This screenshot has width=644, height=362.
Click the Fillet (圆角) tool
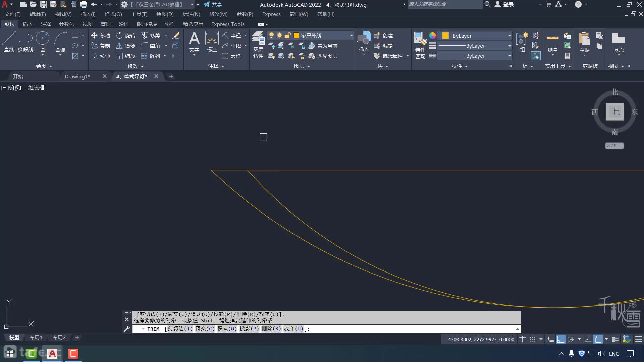[x=151, y=46]
